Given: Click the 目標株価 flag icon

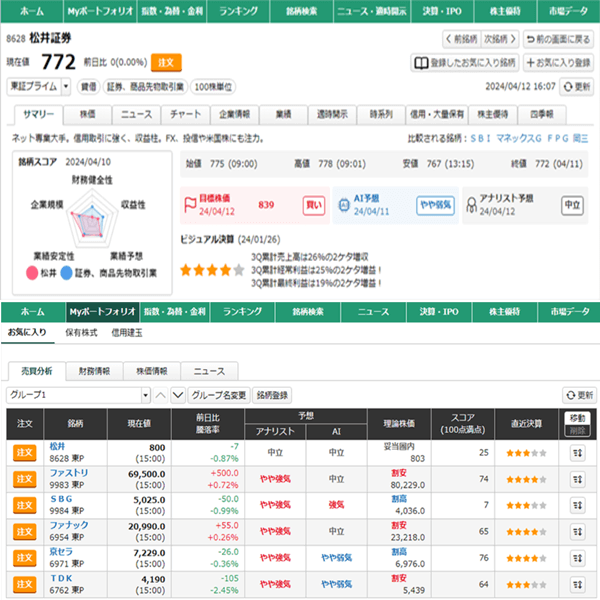Looking at the screenshot, I should [x=190, y=205].
